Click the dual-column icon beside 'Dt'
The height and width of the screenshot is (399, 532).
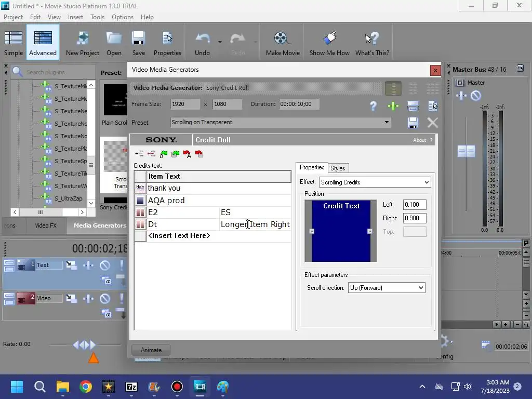[x=140, y=224]
